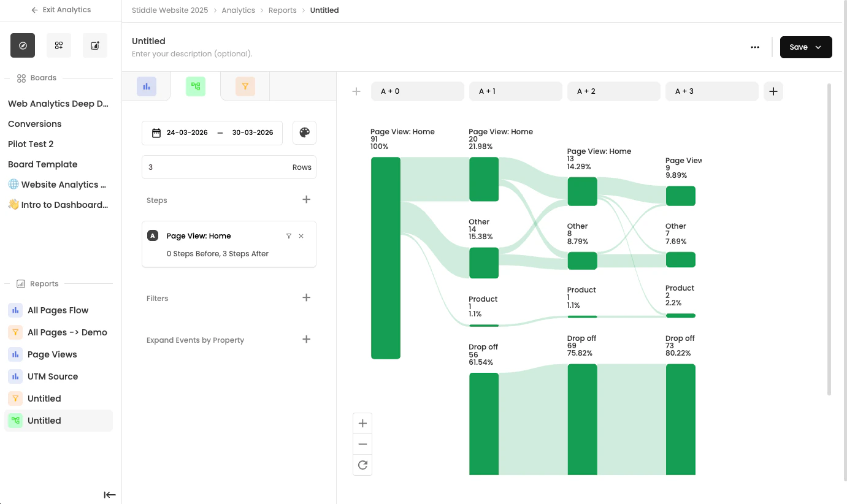The height and width of the screenshot is (504, 847).
Task: Open the All Pages -> Demo report
Action: [x=58, y=332]
